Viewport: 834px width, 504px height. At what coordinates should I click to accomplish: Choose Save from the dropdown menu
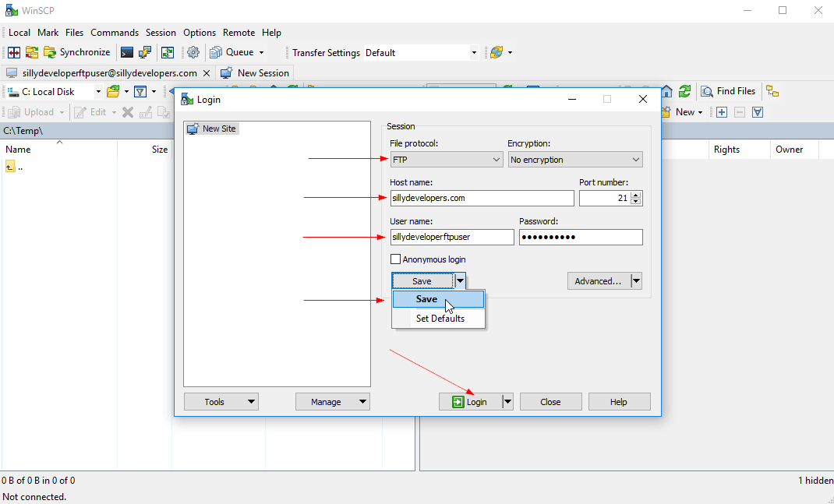[x=438, y=299]
